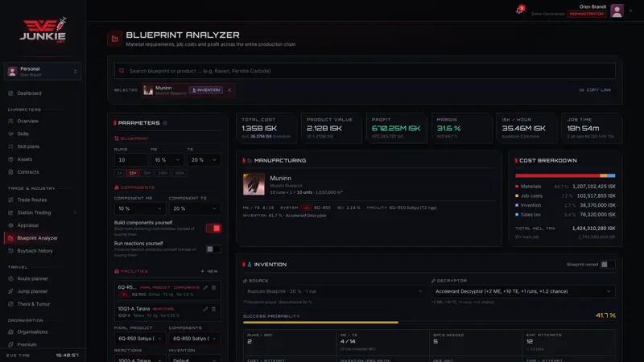Add a new facility

209,271
